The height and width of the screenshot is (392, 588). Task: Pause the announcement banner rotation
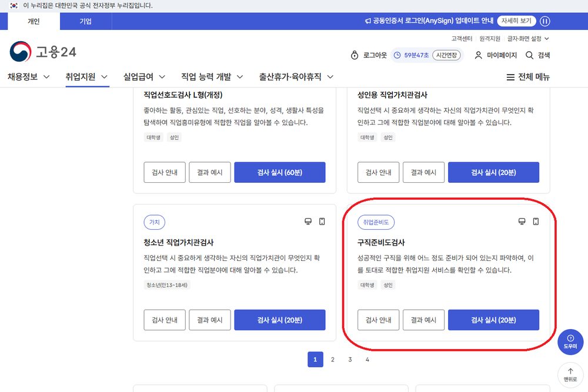pyautogui.click(x=545, y=21)
